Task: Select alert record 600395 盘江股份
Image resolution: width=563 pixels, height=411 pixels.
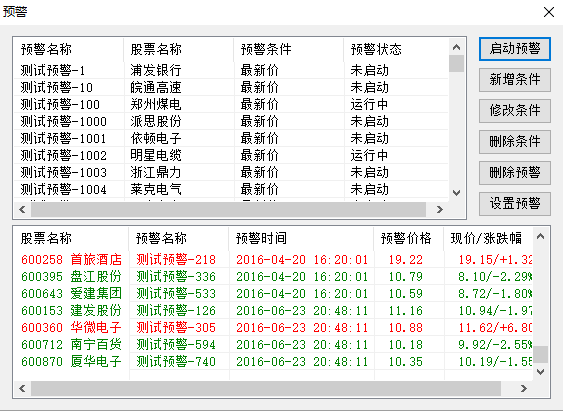Action: 273,276
